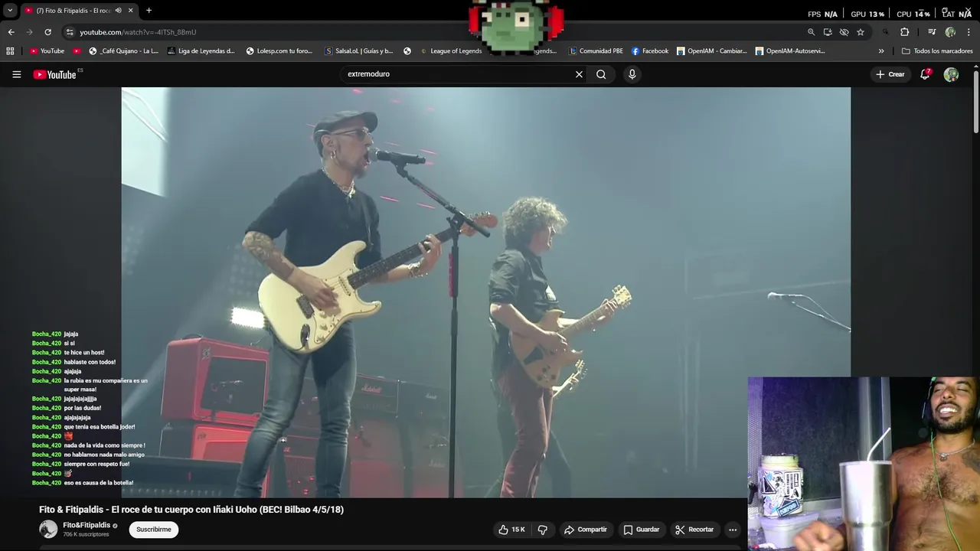Open the more actions ellipsis menu
Viewport: 980px width, 551px height.
pyautogui.click(x=733, y=530)
